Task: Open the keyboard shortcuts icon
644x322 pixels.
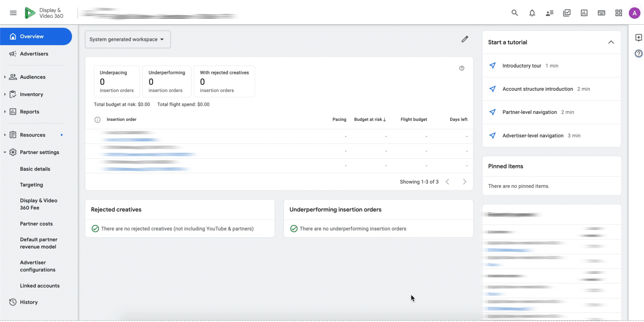Action: coord(602,13)
